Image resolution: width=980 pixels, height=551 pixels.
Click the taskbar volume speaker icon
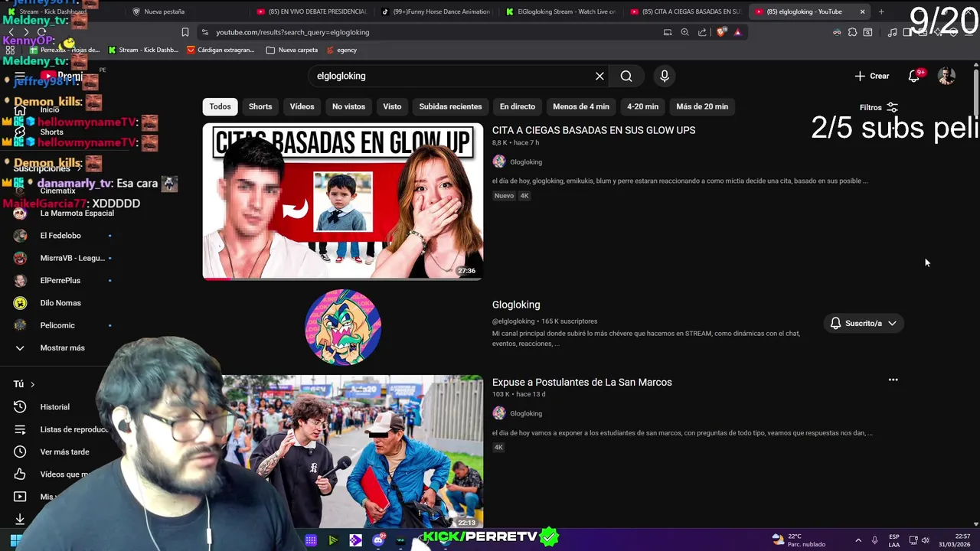pos(925,540)
